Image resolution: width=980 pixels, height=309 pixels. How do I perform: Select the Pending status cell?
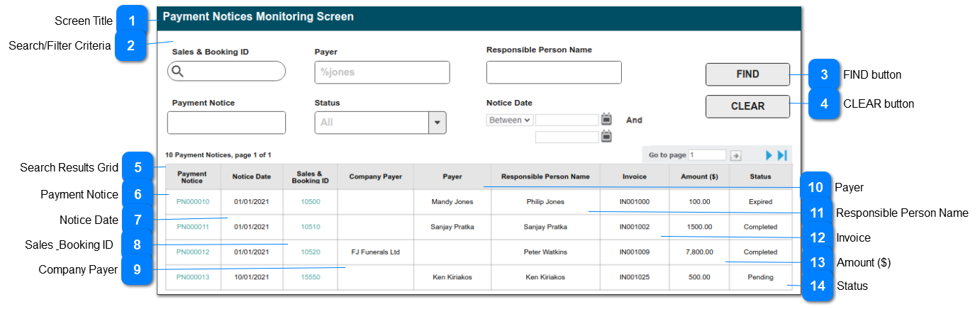click(x=761, y=277)
